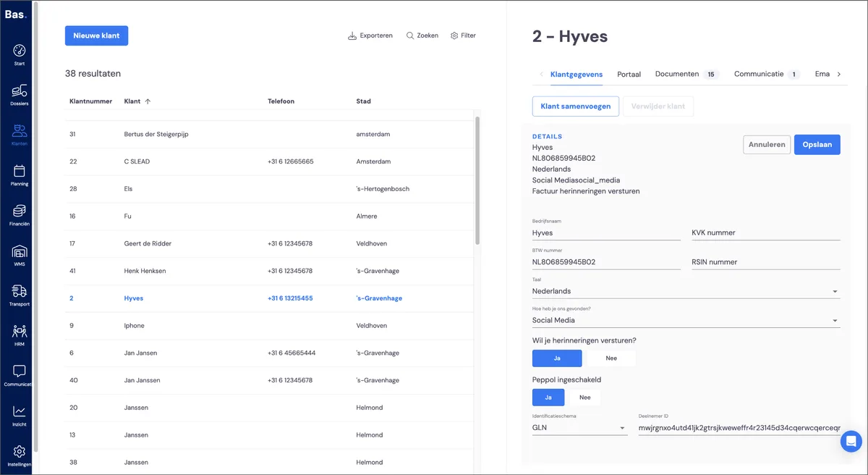Select Ja for herinneringen versturen

point(557,358)
